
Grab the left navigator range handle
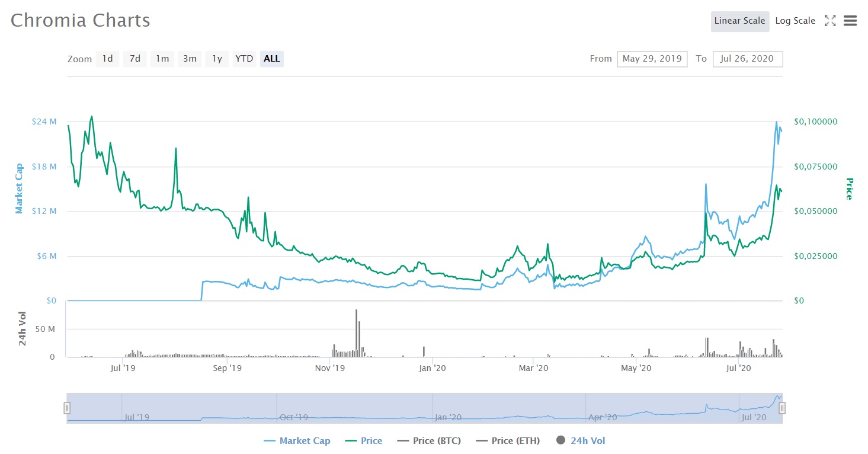[67, 408]
